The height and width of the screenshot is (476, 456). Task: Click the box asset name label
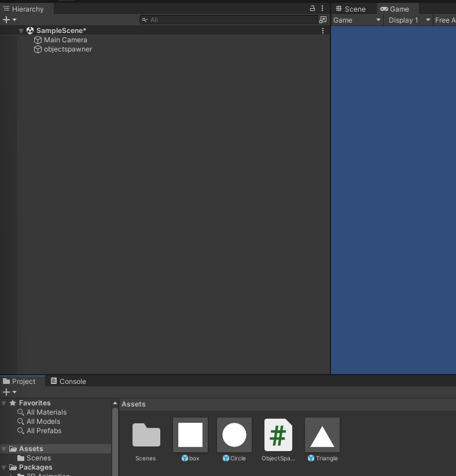click(x=194, y=459)
